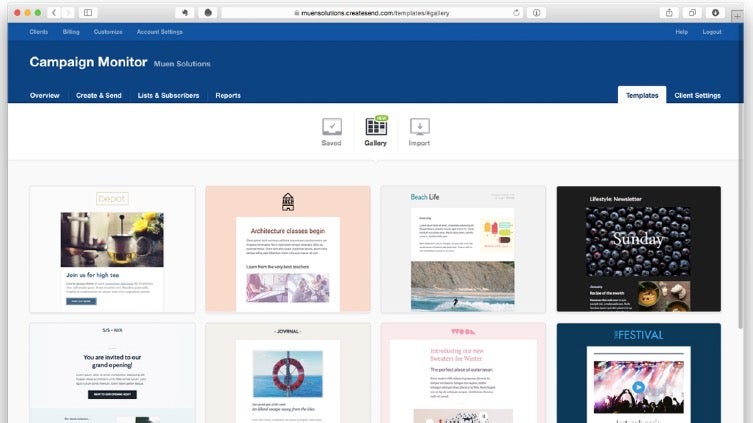Open the Lists & Subscribers tab

click(x=168, y=96)
